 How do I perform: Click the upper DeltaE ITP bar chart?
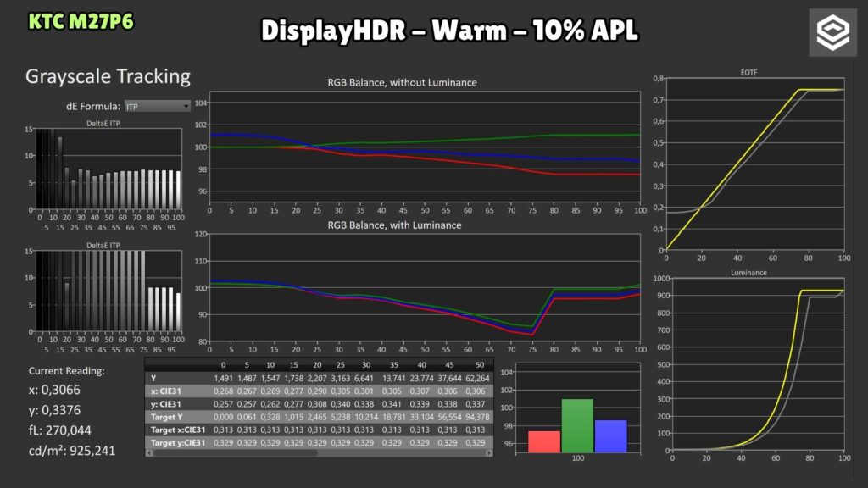click(x=108, y=169)
